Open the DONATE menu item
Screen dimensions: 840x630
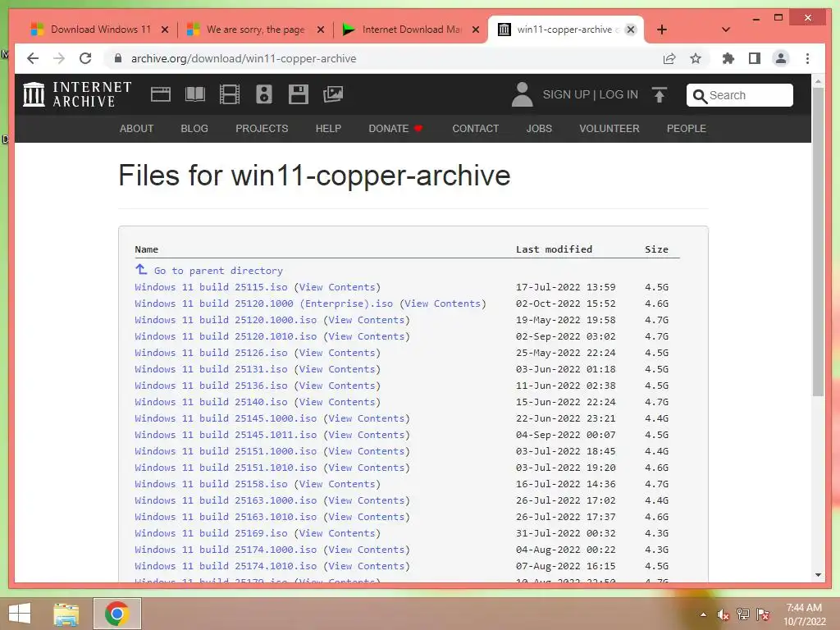[396, 129]
